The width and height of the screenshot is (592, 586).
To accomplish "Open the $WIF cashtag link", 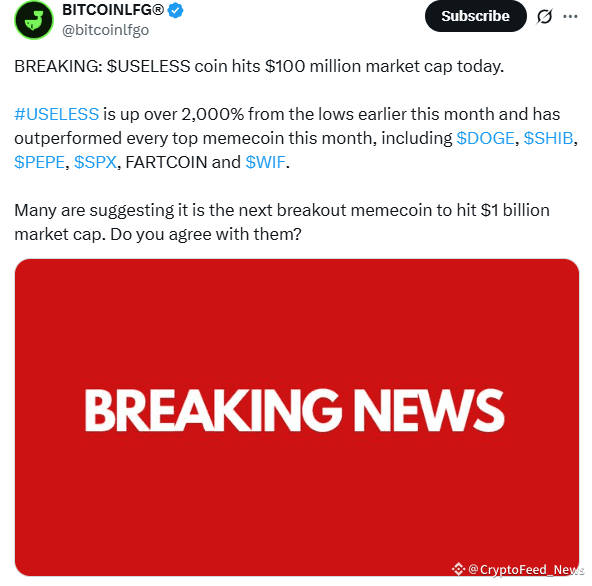I will coord(265,162).
